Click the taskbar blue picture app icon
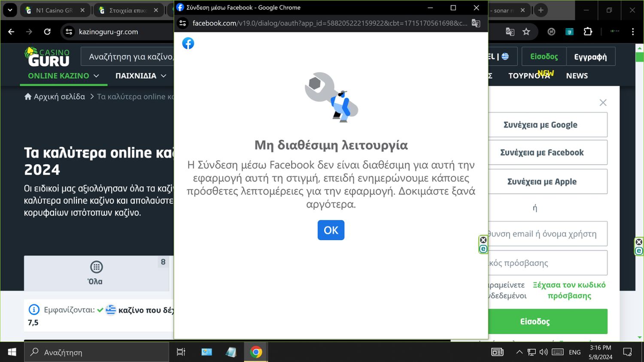 tap(207, 352)
